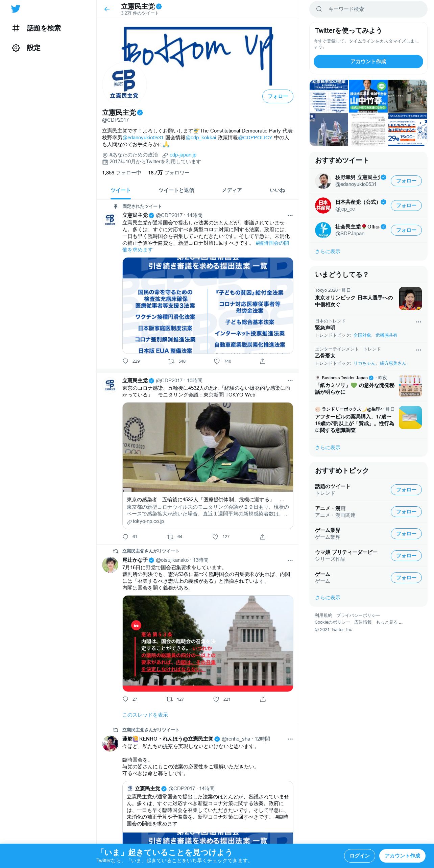Click the Twitter bird logo
Screen dimensions: 434x868
pyautogui.click(x=16, y=9)
